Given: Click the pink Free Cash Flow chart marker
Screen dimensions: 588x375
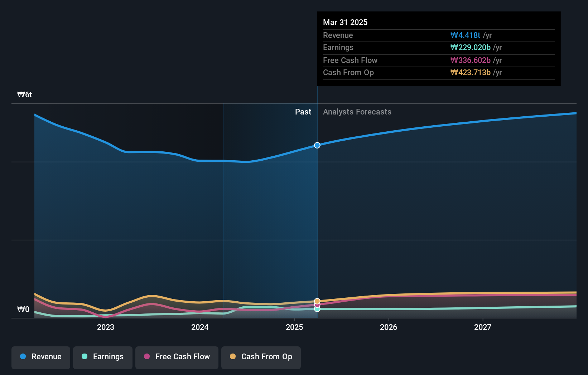Looking at the screenshot, I should tap(317, 305).
